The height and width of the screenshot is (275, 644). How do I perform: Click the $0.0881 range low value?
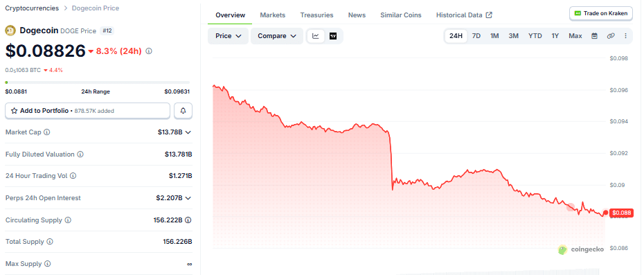pyautogui.click(x=16, y=91)
